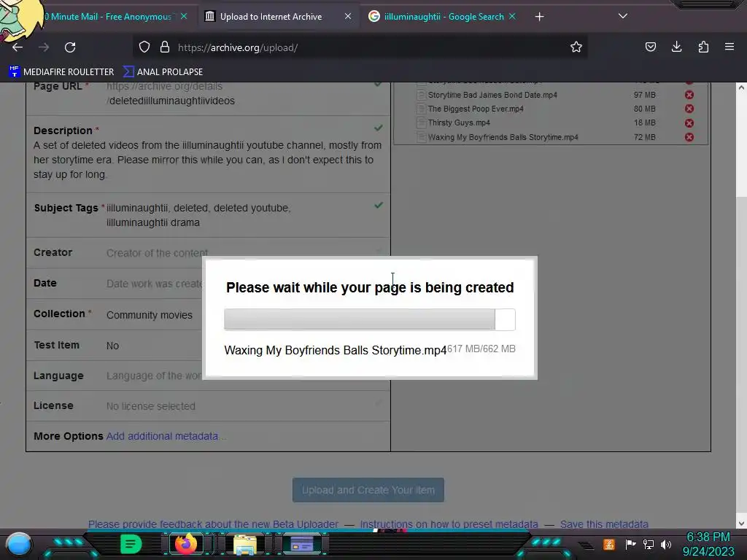The height and width of the screenshot is (560, 747).
Task: Open File Explorer from the taskbar
Action: point(245,544)
